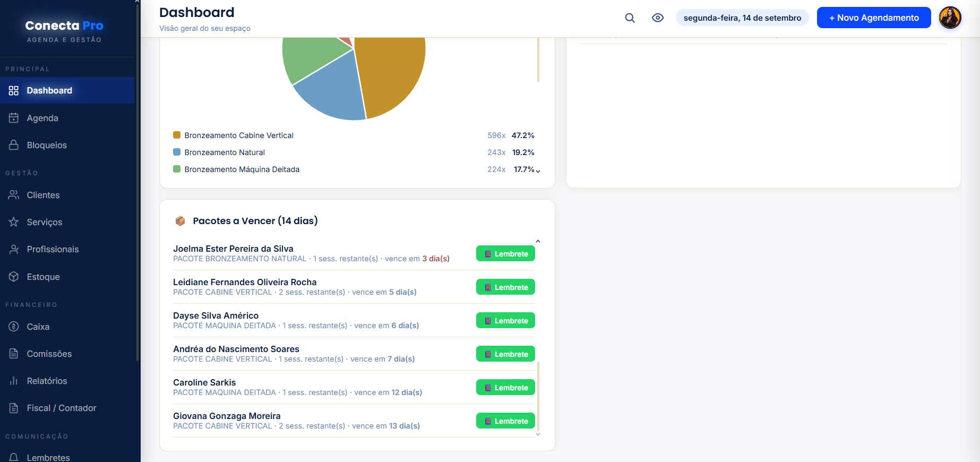980x462 pixels.
Task: Click the Lembretes bell icon
Action: point(14,457)
